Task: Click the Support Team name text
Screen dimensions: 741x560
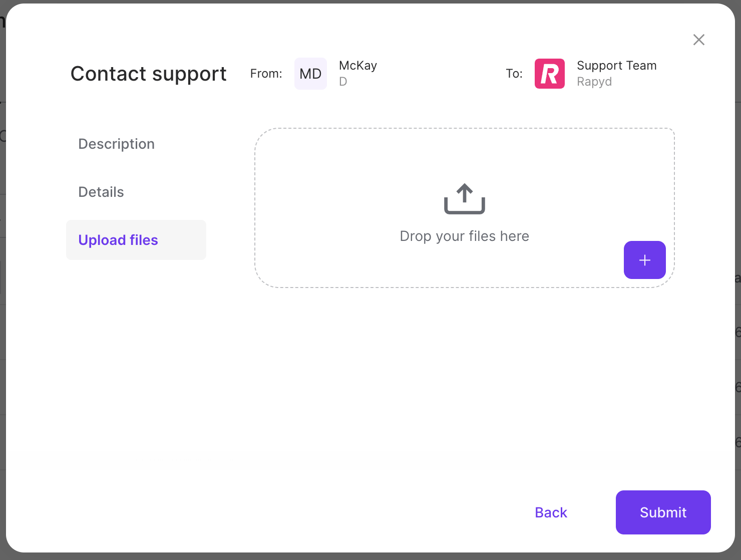Action: tap(617, 65)
